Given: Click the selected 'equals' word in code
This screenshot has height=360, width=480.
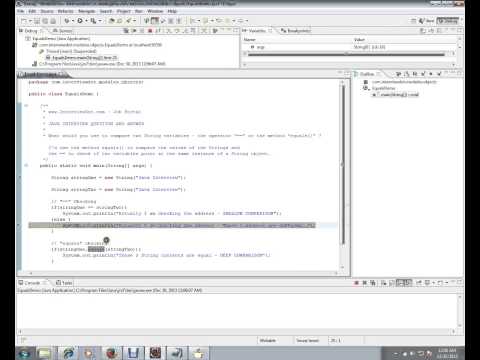Looking at the screenshot, I should pos(96,249).
